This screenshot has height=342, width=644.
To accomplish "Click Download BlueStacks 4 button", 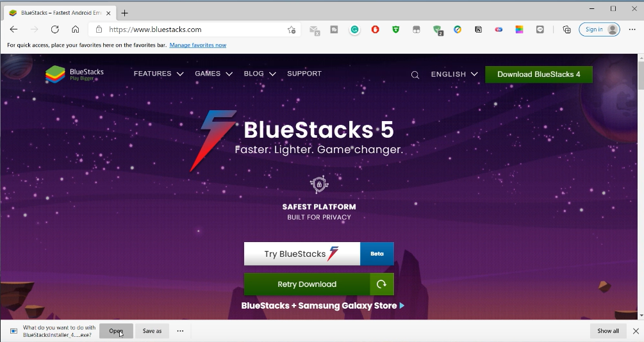I will pyautogui.click(x=538, y=74).
